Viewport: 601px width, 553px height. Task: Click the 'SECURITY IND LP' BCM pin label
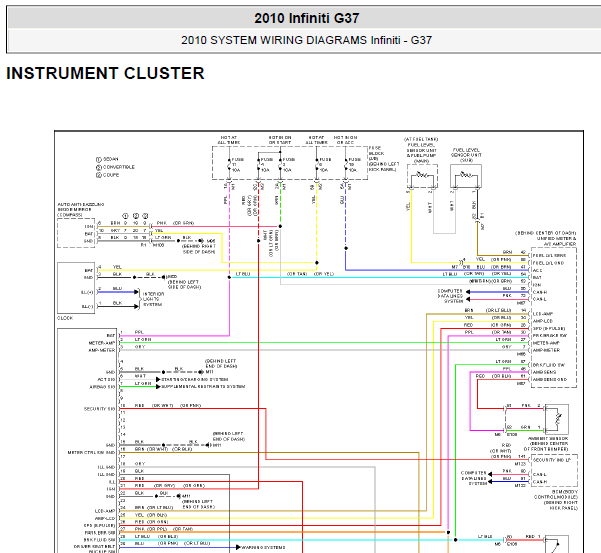[x=552, y=460]
